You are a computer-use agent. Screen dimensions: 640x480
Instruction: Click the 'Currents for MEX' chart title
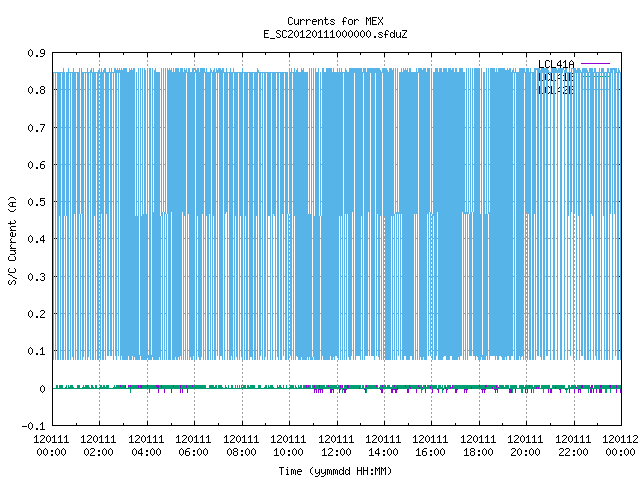tap(335, 21)
